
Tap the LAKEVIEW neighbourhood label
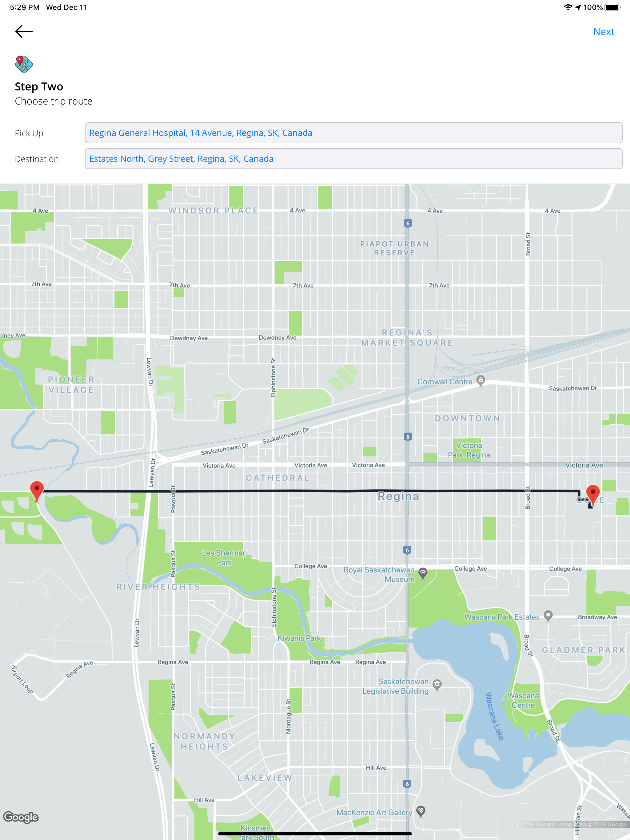pyautogui.click(x=265, y=778)
